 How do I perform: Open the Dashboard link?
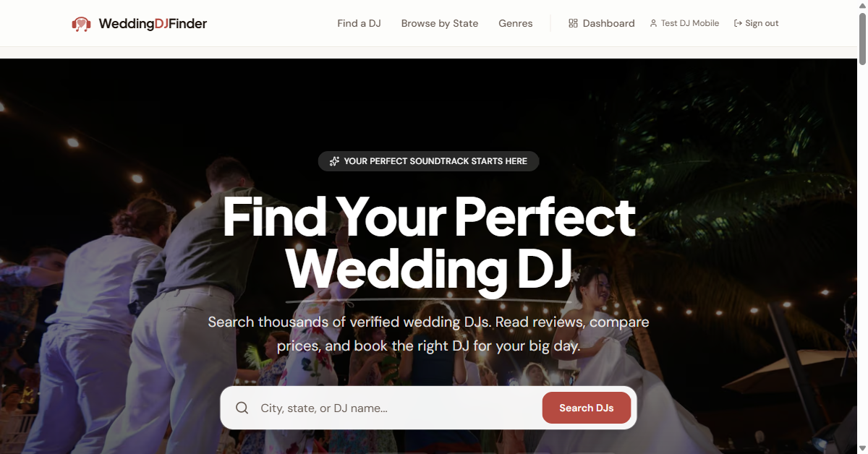602,23
